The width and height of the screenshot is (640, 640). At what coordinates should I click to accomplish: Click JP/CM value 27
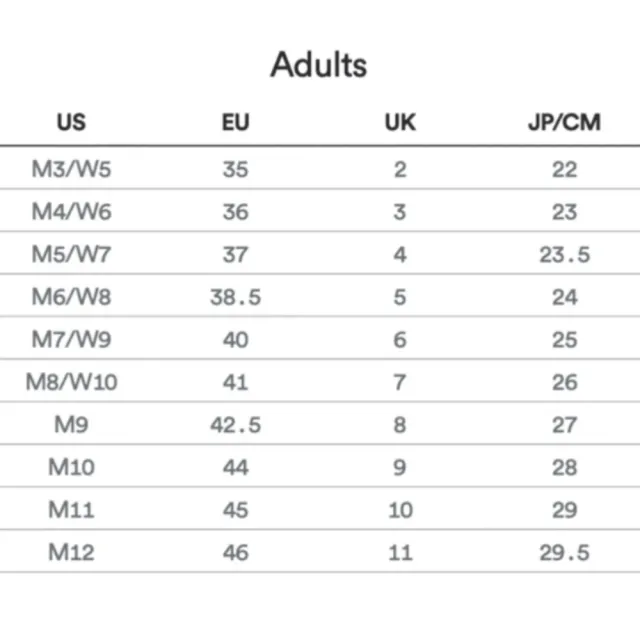click(564, 425)
